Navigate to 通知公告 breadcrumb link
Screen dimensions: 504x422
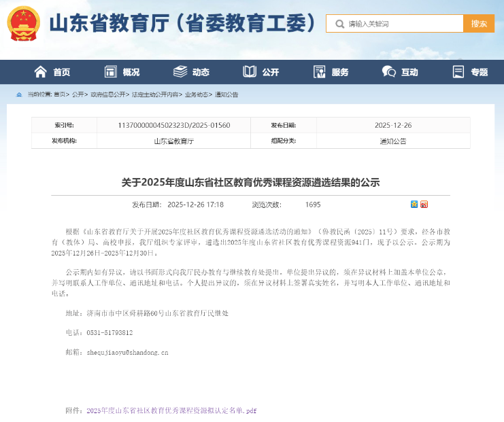point(226,94)
